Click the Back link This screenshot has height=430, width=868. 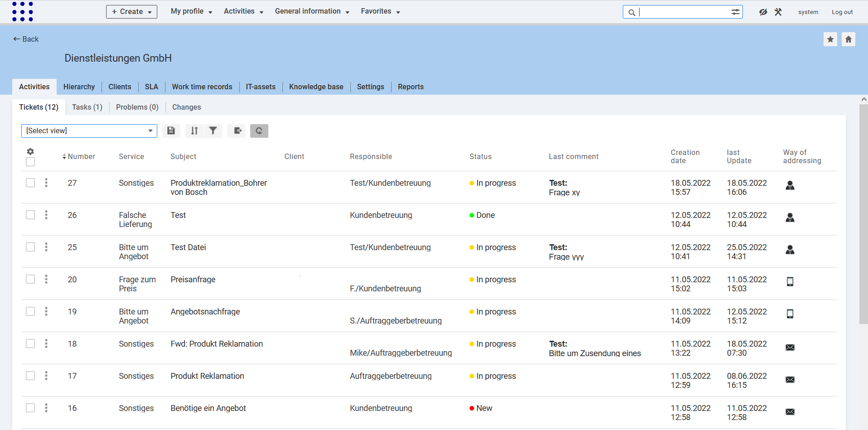pyautogui.click(x=25, y=39)
